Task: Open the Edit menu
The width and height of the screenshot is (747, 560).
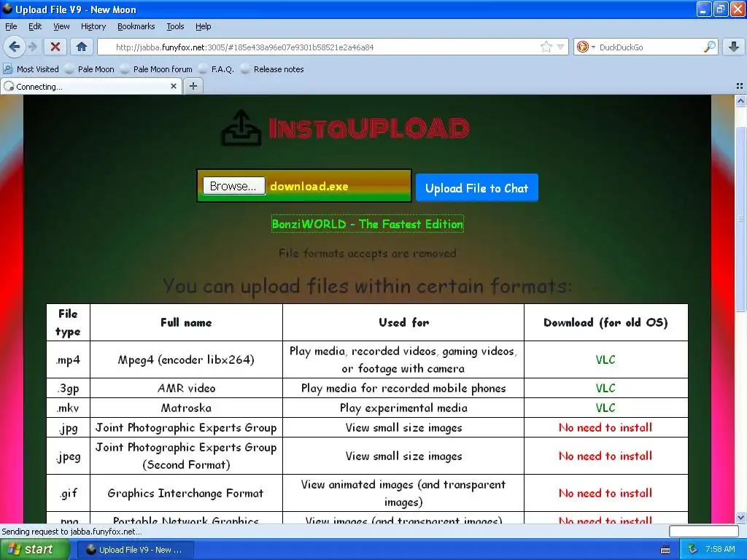Action: pos(35,26)
